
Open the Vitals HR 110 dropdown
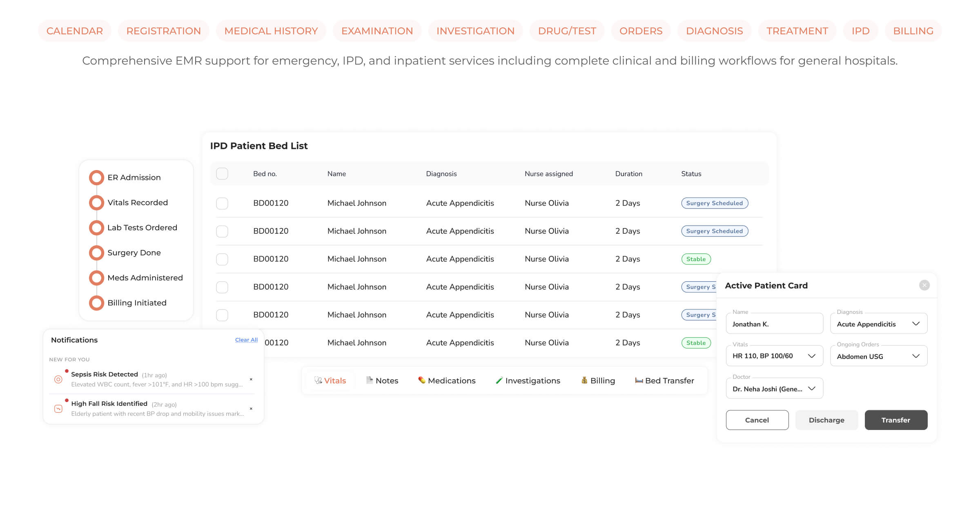[x=774, y=356]
